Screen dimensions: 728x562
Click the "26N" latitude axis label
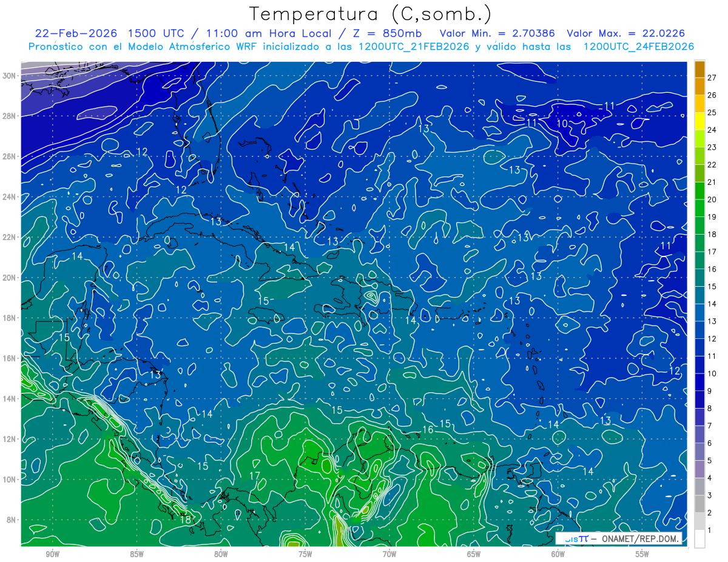tap(10, 156)
